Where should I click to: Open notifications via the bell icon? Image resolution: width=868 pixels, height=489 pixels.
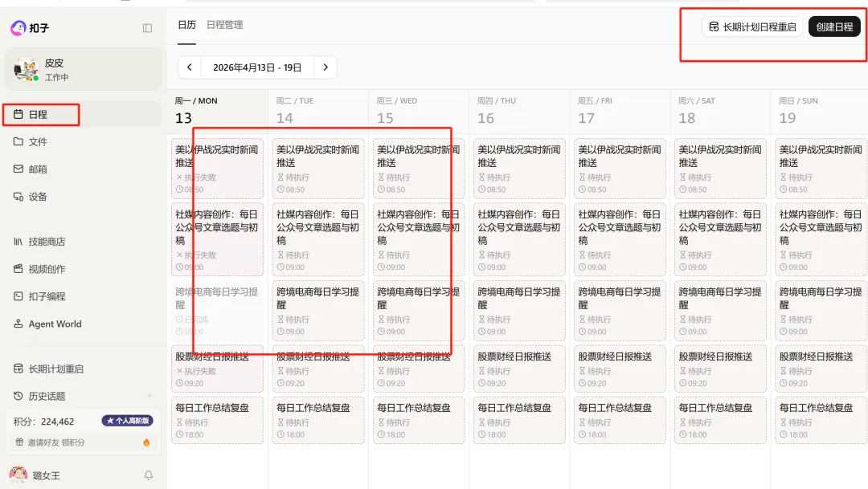pos(149,475)
